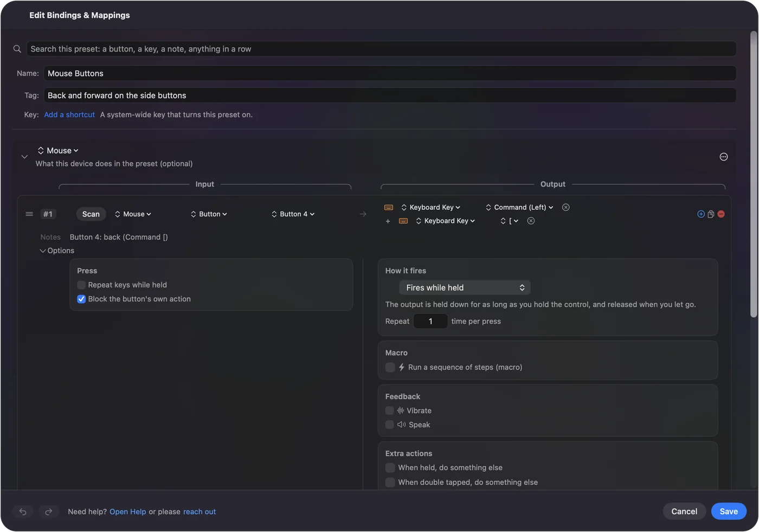Uncheck Block the button's own action
The width and height of the screenshot is (759, 532).
coord(81,299)
